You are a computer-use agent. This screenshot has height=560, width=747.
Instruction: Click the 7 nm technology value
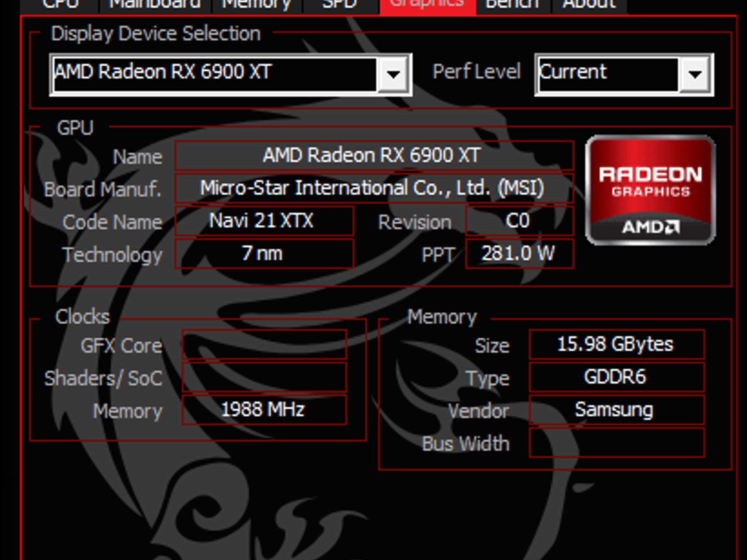pos(264,254)
